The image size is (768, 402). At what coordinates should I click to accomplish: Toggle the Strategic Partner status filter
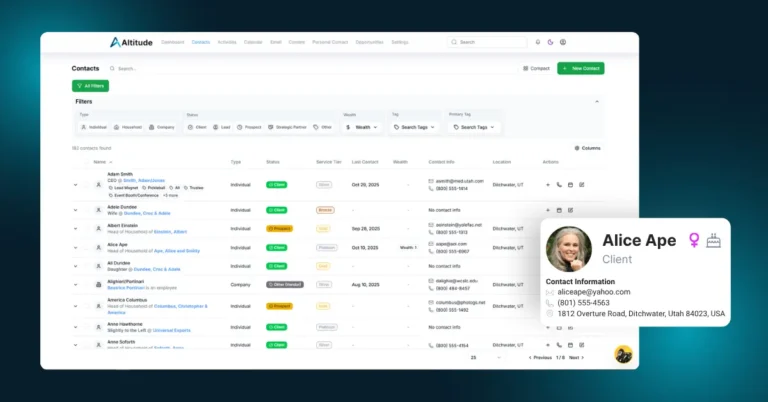point(287,127)
